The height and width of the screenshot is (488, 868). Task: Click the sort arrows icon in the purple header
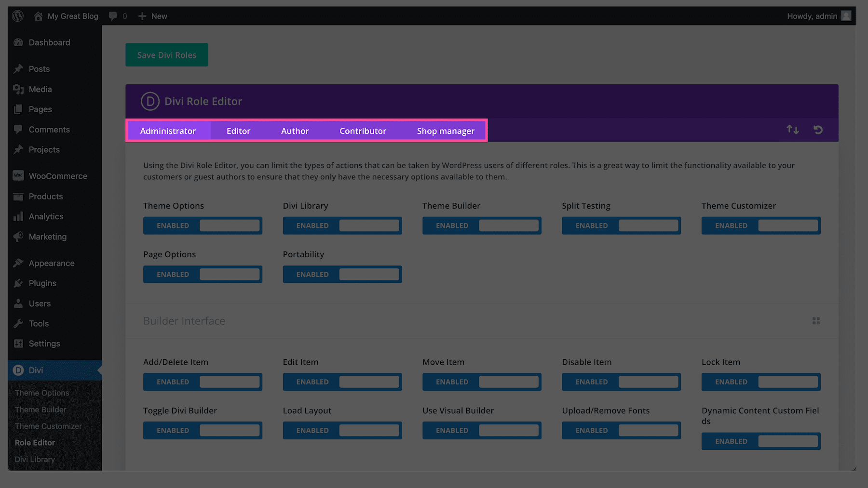[x=792, y=130]
